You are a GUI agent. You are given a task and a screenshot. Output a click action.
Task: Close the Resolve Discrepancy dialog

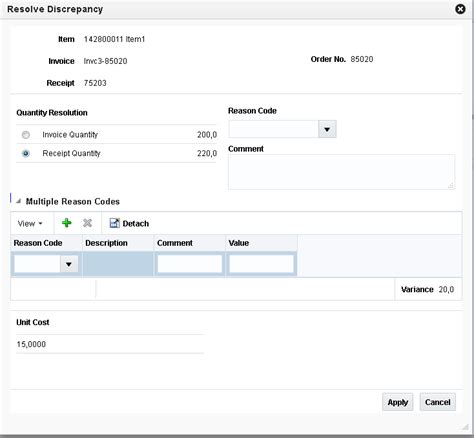pyautogui.click(x=460, y=9)
